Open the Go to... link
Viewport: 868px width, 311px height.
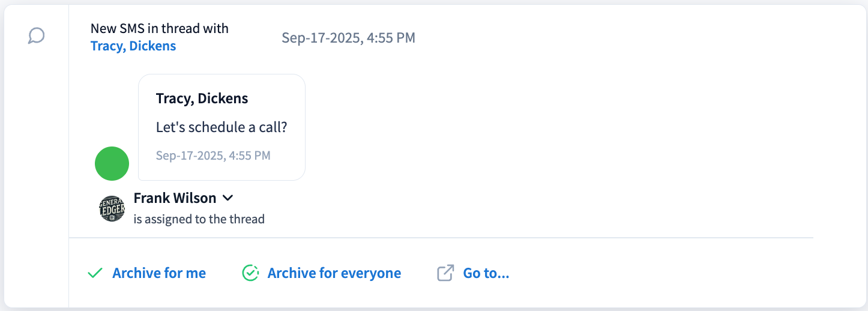tap(486, 273)
